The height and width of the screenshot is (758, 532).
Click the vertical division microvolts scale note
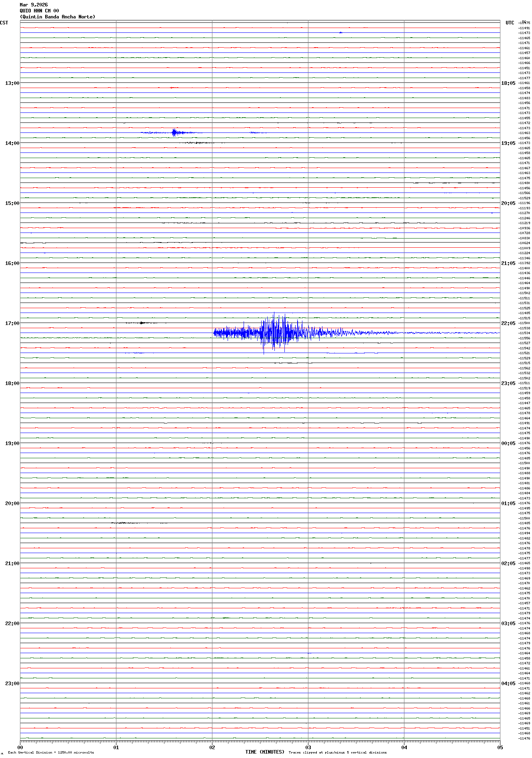pyautogui.click(x=51, y=752)
